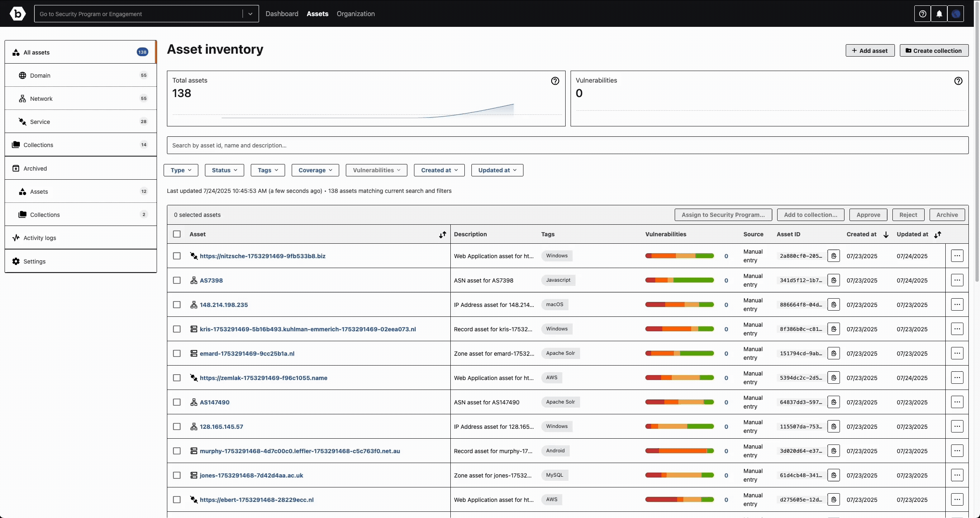Select checkbox for AS147490 row
980x518 pixels.
[x=177, y=402]
